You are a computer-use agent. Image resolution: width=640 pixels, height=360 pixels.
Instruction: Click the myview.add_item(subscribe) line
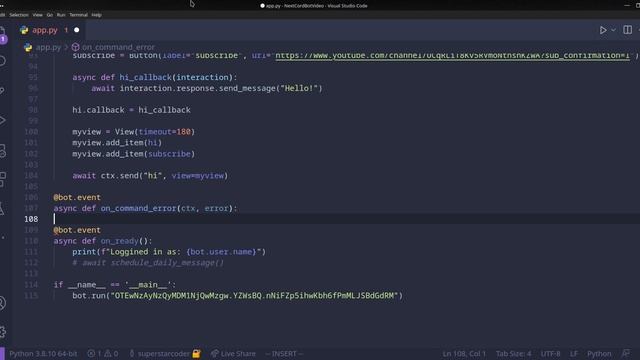133,154
